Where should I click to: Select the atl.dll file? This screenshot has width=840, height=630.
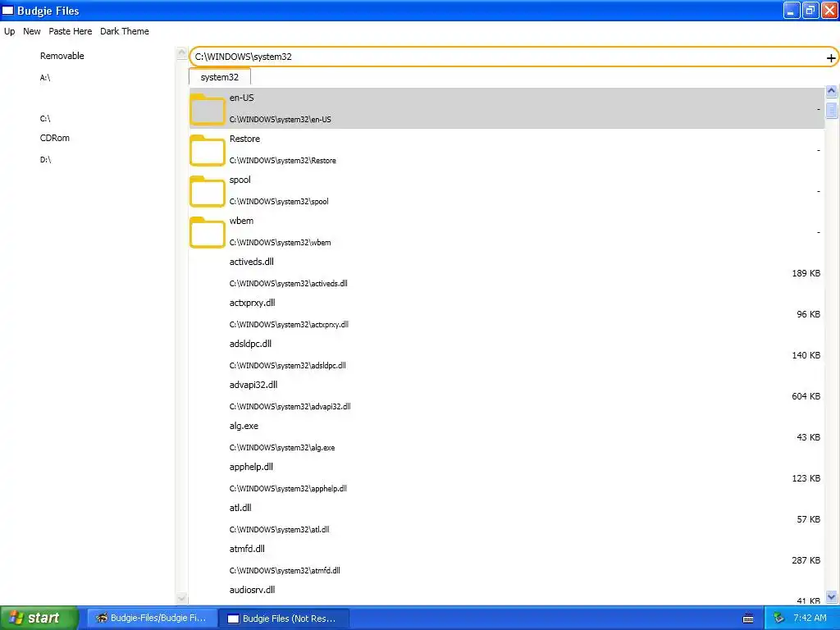pyautogui.click(x=506, y=518)
